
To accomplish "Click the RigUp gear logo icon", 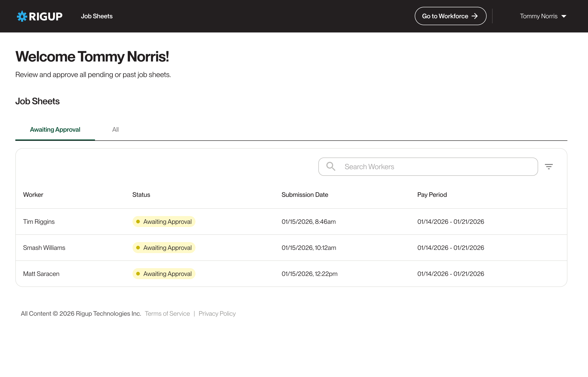I will (22, 16).
